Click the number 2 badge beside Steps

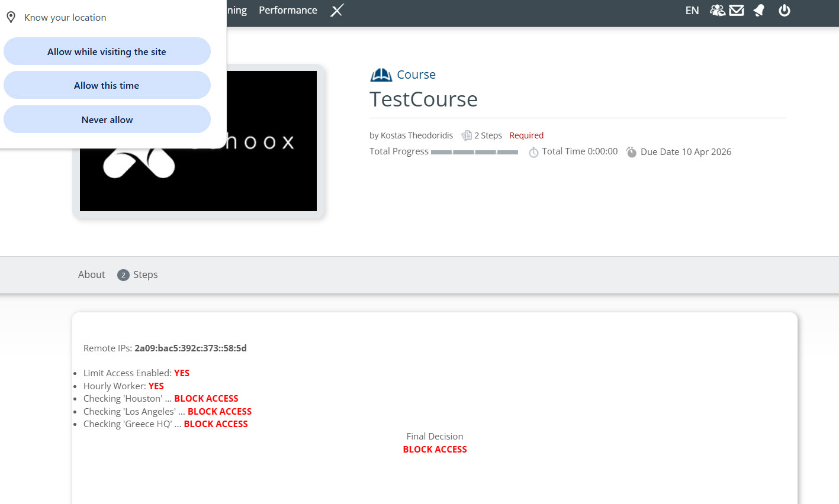[123, 275]
